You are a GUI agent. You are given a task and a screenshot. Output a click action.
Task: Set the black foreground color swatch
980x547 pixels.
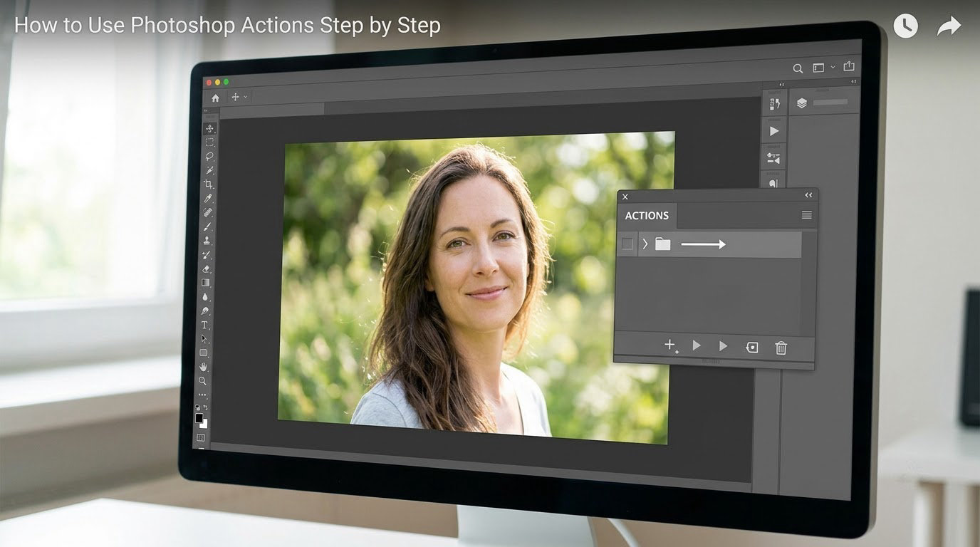tap(199, 418)
